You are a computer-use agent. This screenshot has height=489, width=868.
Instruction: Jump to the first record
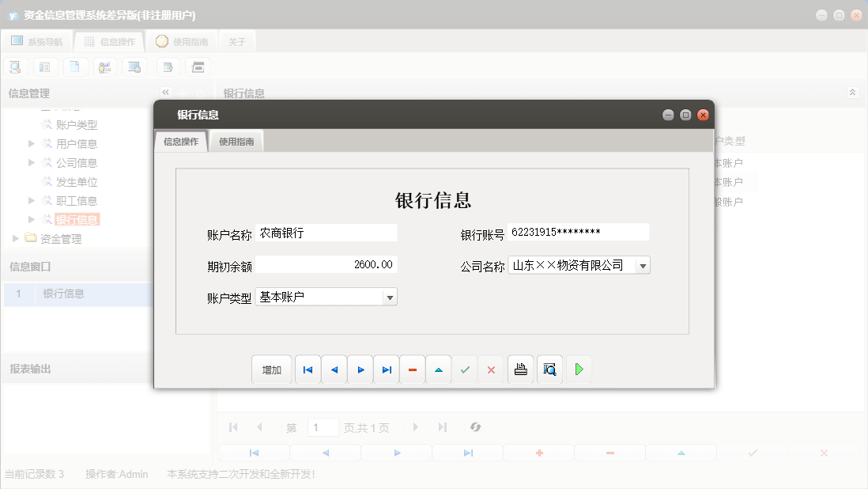(x=308, y=369)
